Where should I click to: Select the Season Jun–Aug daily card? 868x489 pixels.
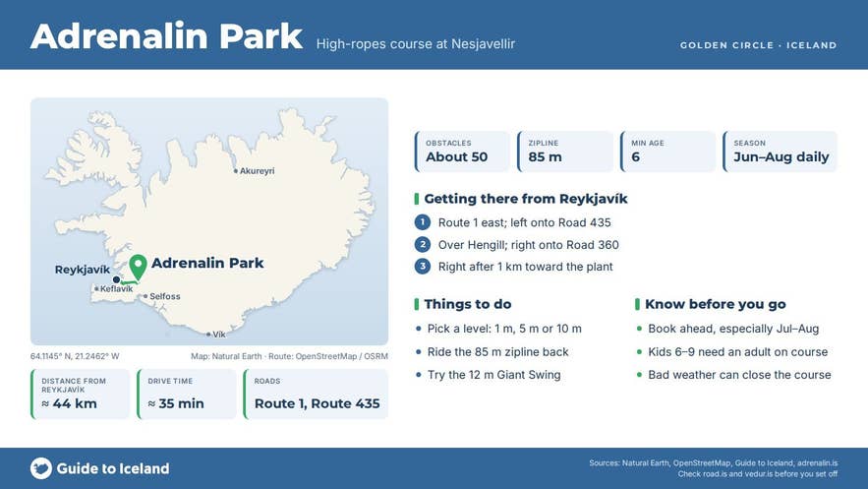click(x=780, y=152)
